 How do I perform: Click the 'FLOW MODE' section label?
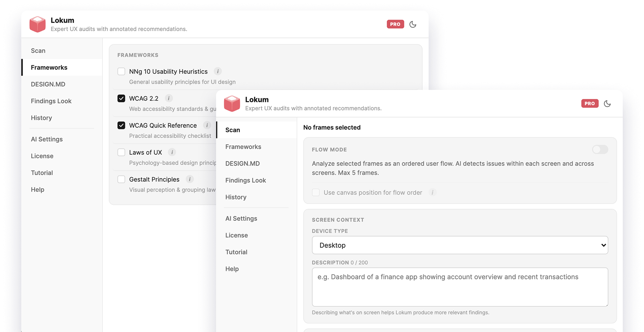[x=329, y=150]
